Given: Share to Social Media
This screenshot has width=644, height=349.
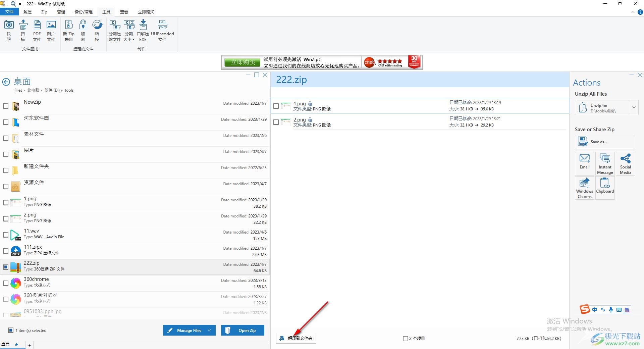Looking at the screenshot, I should pyautogui.click(x=625, y=163).
